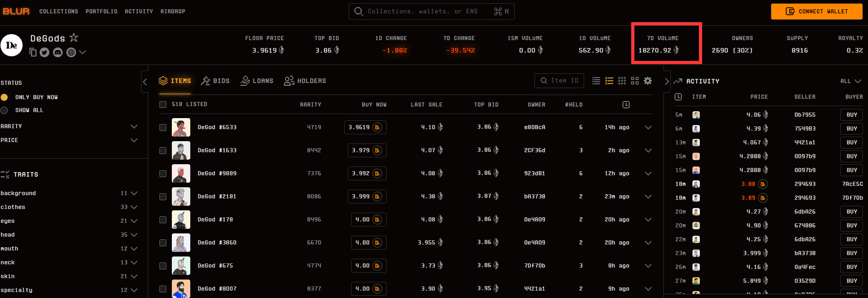
Task: Open the Holders tab
Action: click(x=305, y=81)
